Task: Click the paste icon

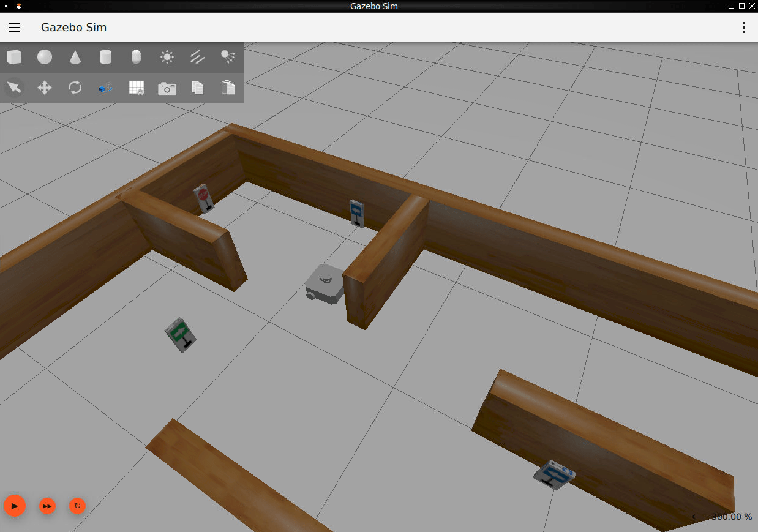Action: [x=228, y=88]
